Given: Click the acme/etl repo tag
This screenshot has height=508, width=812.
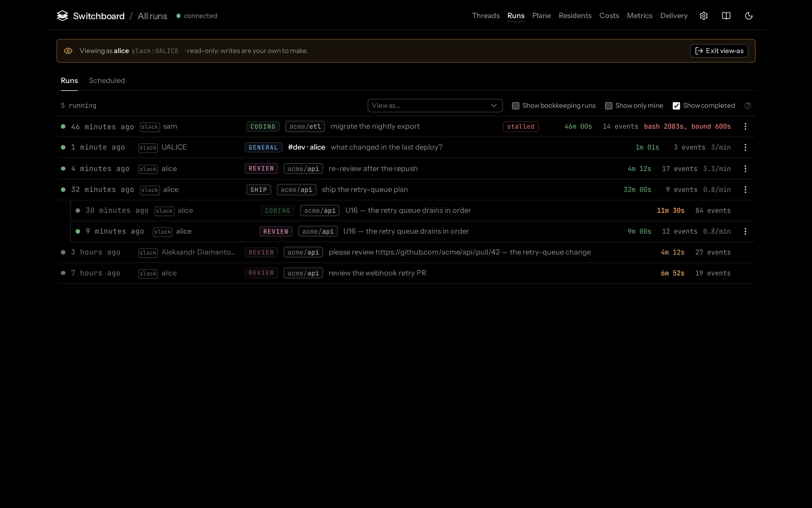Looking at the screenshot, I should 305,127.
